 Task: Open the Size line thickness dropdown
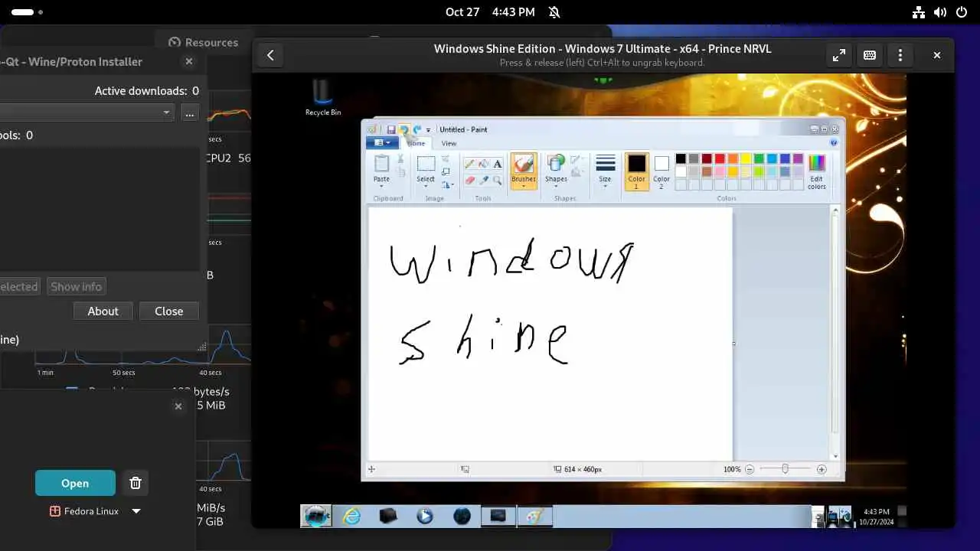click(605, 171)
